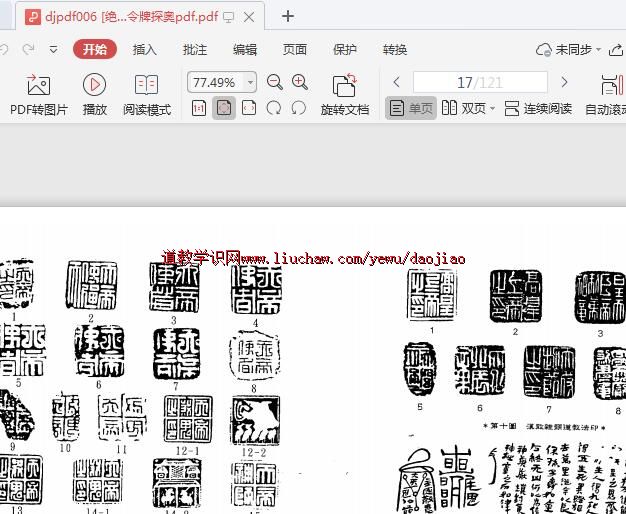Viewport: 626px width, 514px height.
Task: Click the share icon
Action: [616, 50]
